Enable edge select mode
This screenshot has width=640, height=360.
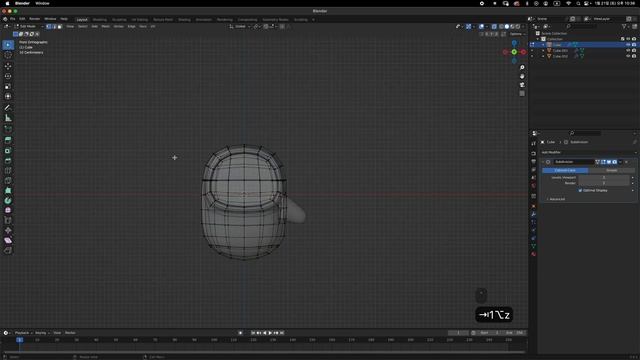[x=54, y=27]
